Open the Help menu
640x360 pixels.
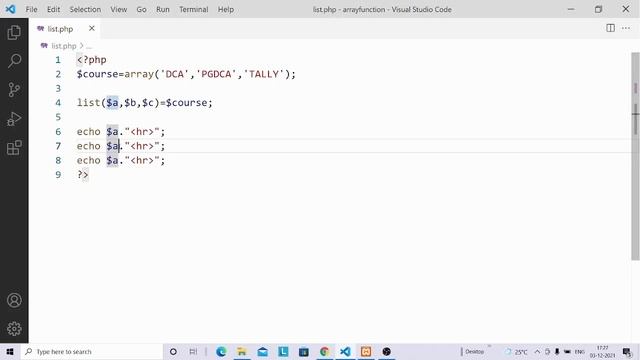[225, 9]
